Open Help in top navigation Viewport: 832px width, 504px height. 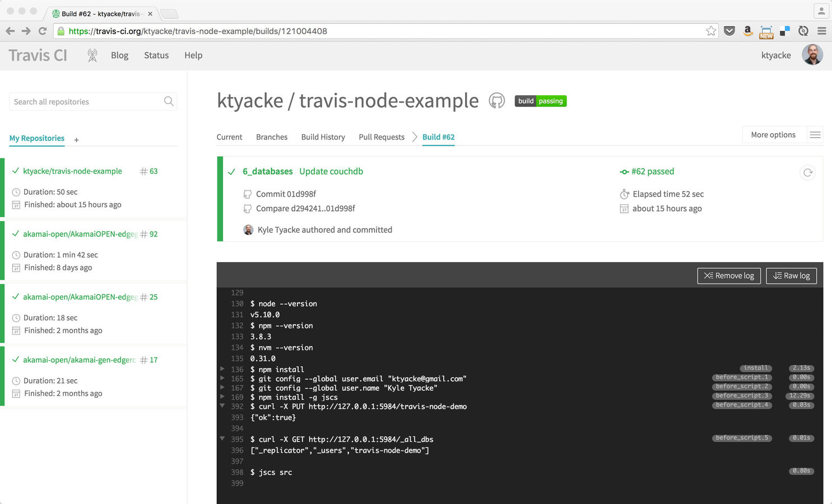[193, 55]
